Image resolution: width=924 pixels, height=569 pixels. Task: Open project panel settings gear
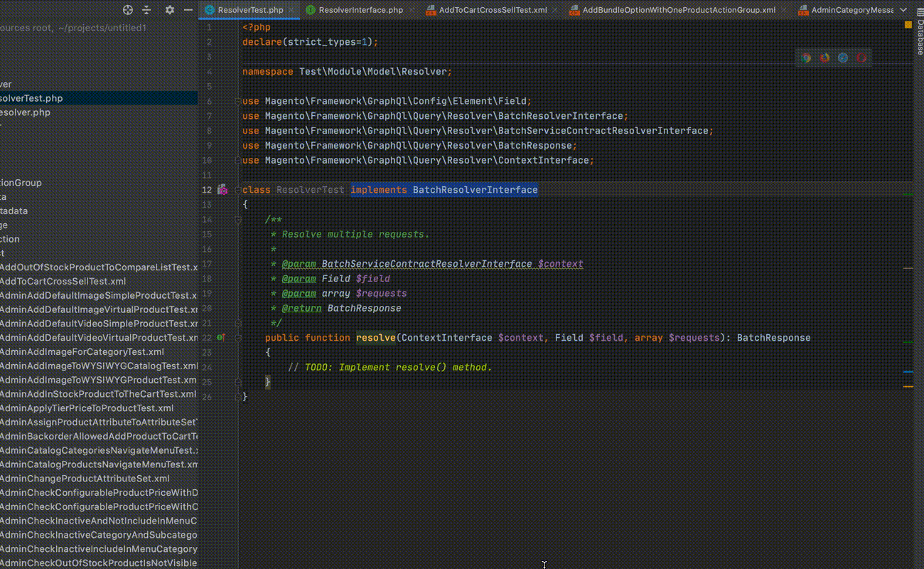[x=169, y=10]
